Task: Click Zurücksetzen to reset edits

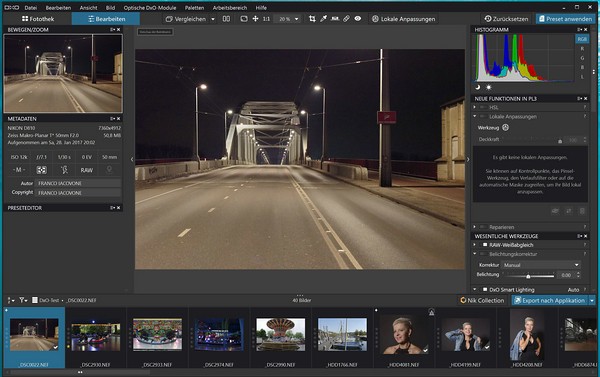Action: coord(506,19)
